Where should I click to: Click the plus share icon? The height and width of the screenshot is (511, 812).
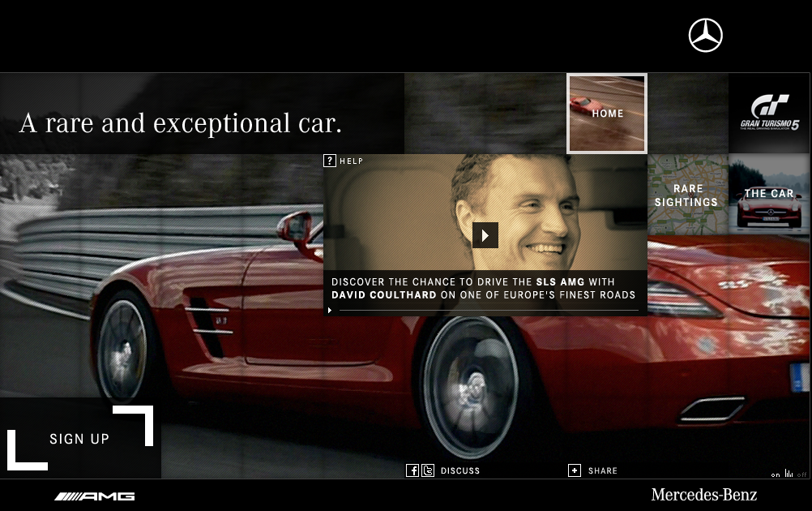tap(575, 470)
